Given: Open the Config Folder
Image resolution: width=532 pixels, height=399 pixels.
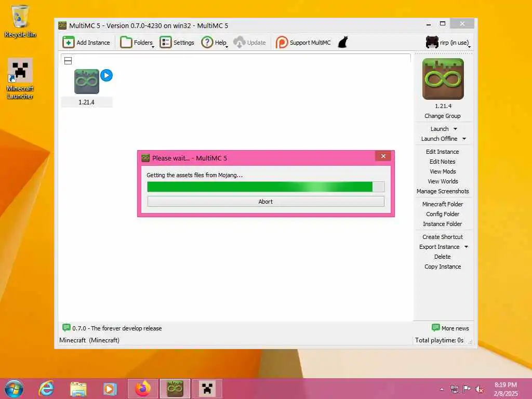Looking at the screenshot, I should (x=443, y=214).
